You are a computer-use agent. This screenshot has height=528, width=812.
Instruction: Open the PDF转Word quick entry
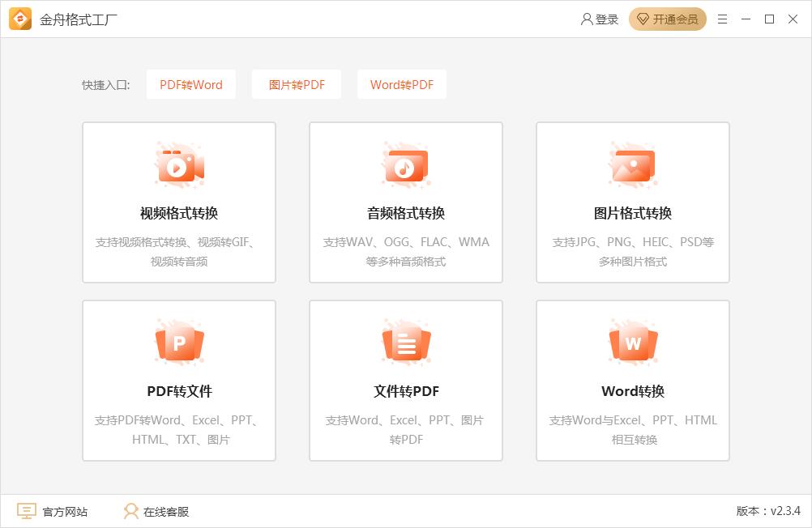(x=190, y=83)
